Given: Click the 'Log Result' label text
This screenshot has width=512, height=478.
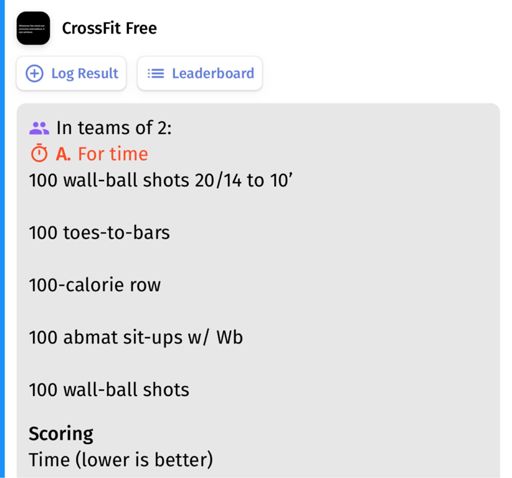Looking at the screenshot, I should click(85, 74).
